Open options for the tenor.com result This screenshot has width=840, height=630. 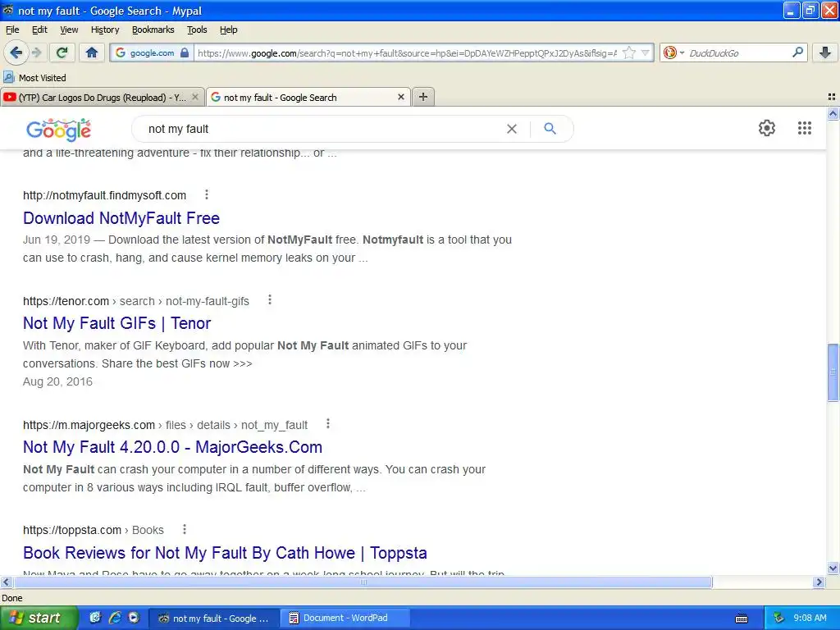[x=270, y=300]
